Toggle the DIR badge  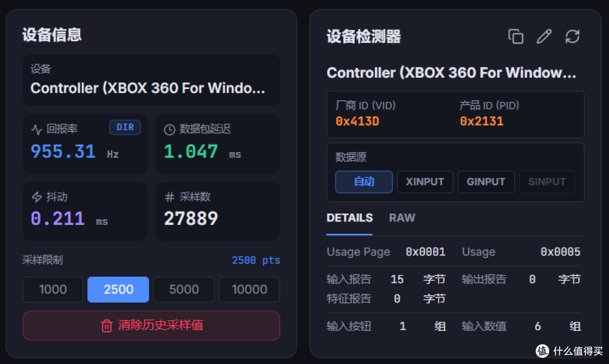point(125,127)
